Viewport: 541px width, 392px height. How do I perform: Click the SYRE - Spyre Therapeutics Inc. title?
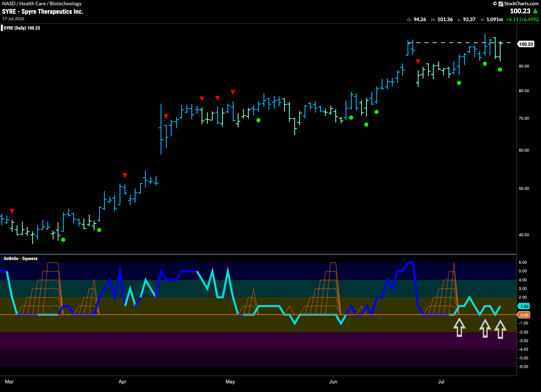[x=43, y=11]
